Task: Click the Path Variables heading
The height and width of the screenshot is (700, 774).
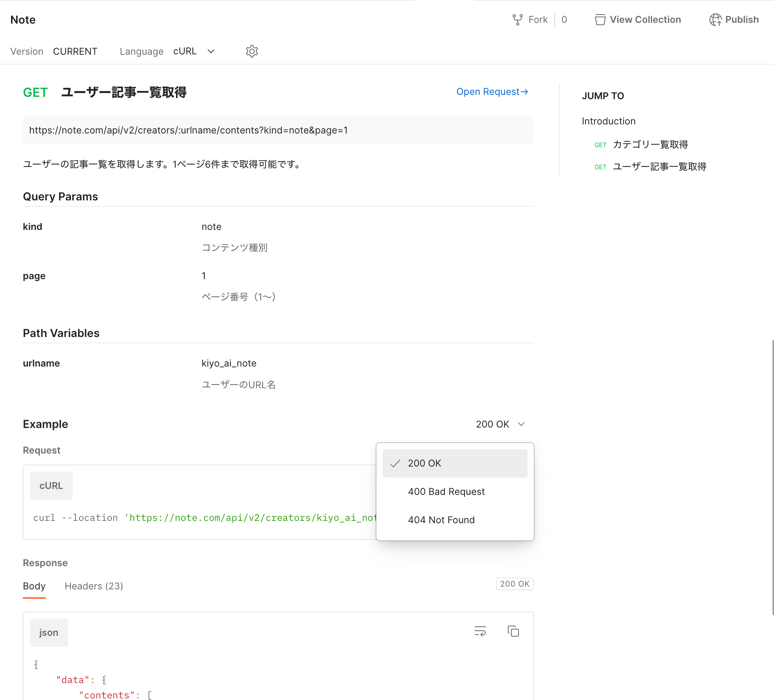Action: pos(61,333)
